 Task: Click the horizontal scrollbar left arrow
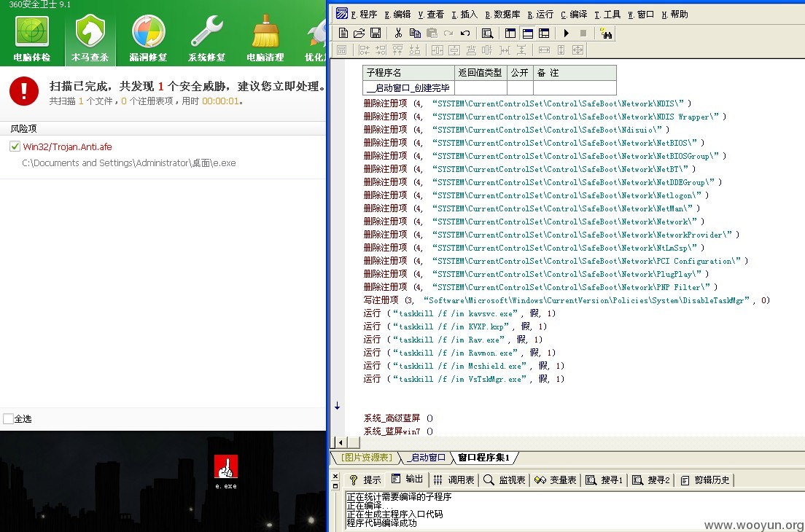coord(341,442)
